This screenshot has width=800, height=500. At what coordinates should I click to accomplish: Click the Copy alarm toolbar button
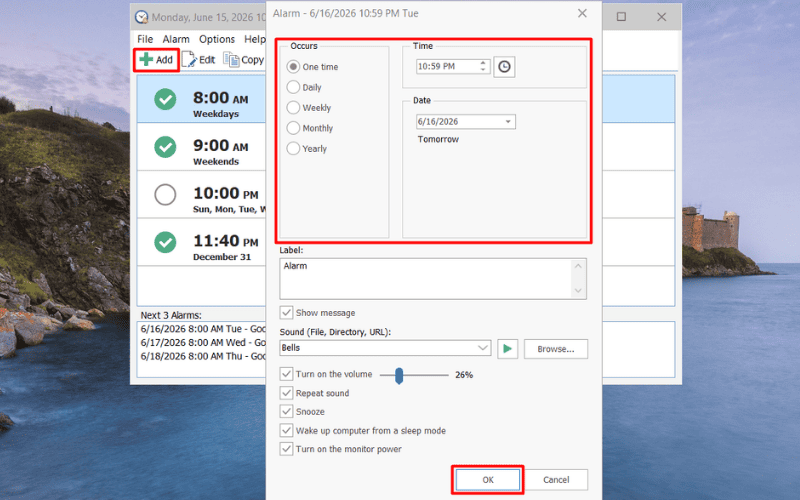pos(244,60)
